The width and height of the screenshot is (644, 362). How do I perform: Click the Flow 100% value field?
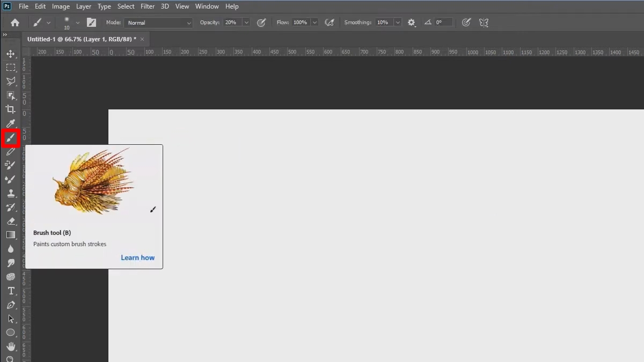(301, 23)
